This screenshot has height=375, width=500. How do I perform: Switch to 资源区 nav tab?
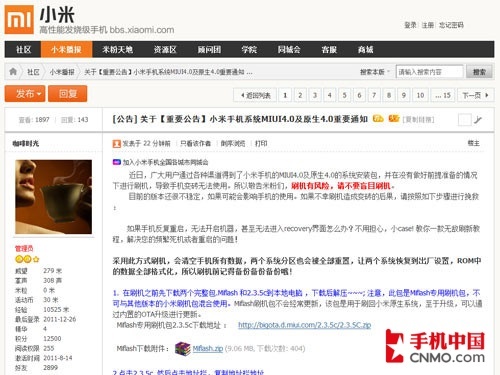tap(165, 50)
